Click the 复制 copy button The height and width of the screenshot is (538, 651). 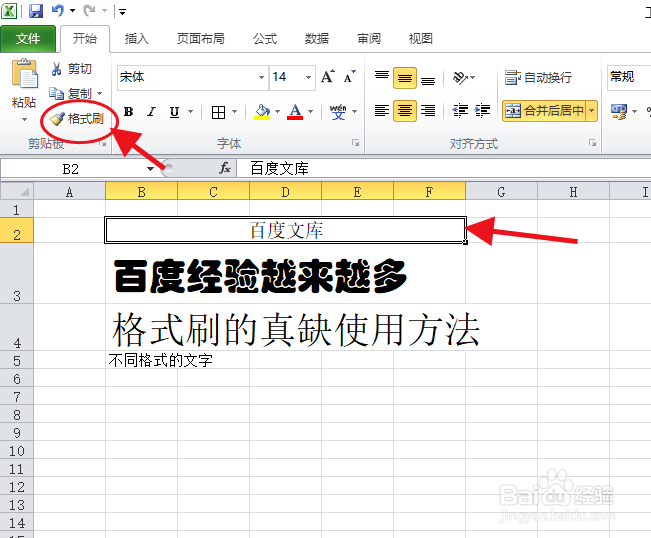coord(71,93)
